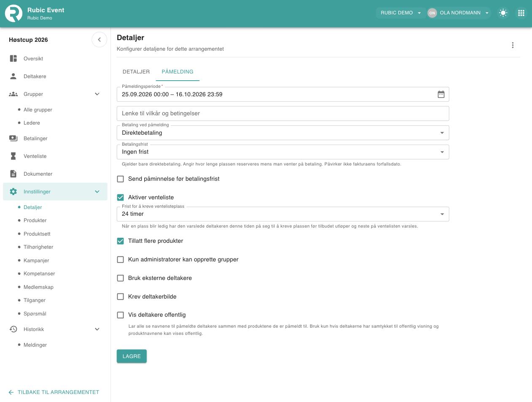Screen dimensions: 532x402
Task: Click the Betalinger money icon
Action: (x=14, y=139)
